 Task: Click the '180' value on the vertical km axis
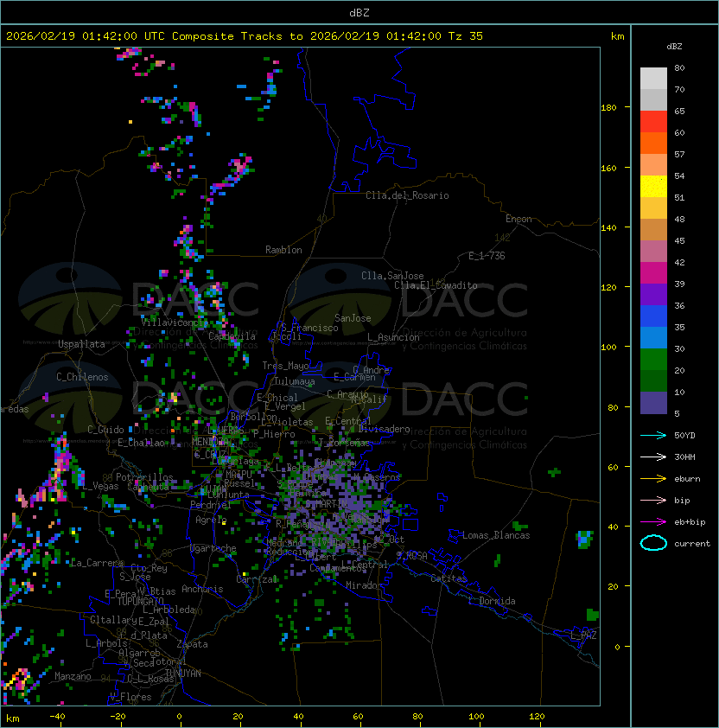click(608, 108)
